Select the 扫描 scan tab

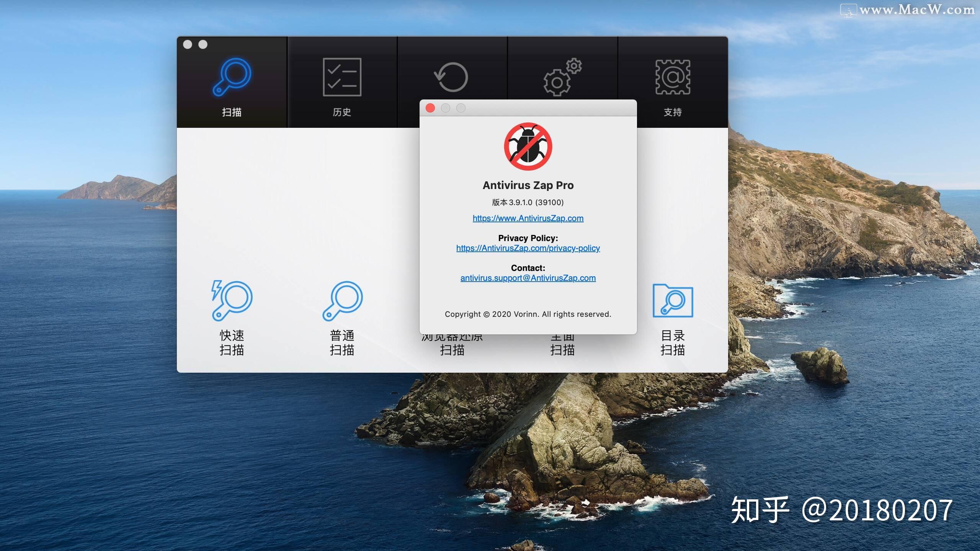(x=232, y=83)
